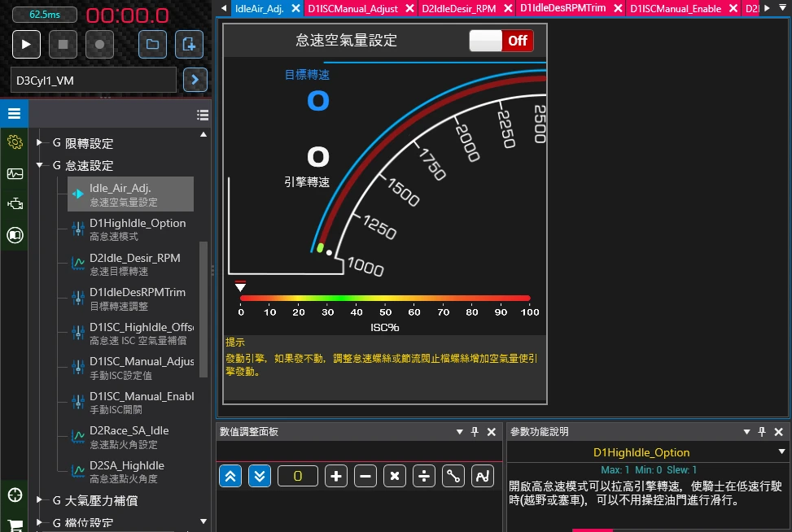Viewport: 792px width, 532px height.
Task: Toggle the 怠速空氣量設定 Off switch
Action: tap(501, 41)
